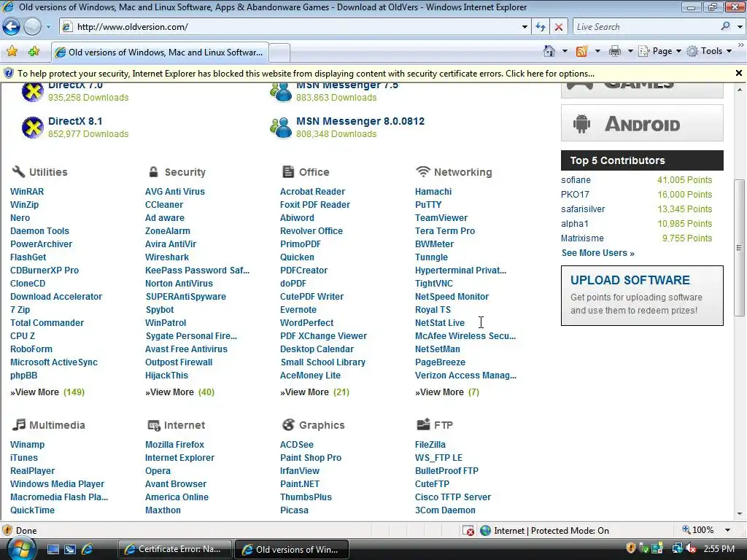The height and width of the screenshot is (560, 747).
Task: Click the Graphics category icon
Action: (x=288, y=424)
